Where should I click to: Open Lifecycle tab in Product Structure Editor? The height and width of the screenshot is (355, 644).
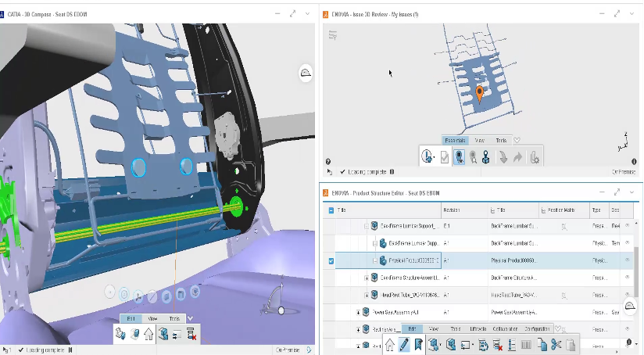point(478,329)
